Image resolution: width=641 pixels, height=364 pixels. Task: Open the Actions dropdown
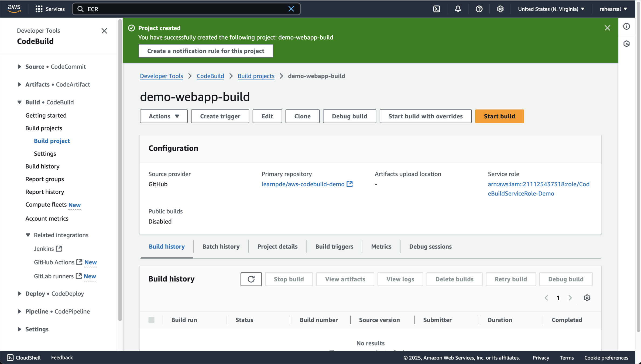tap(164, 116)
